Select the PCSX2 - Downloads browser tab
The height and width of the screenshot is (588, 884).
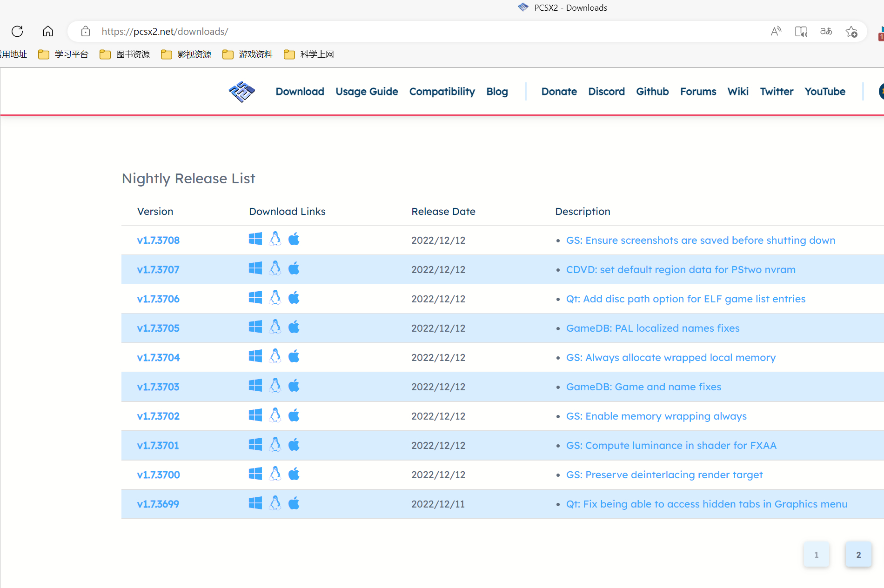tap(563, 7)
